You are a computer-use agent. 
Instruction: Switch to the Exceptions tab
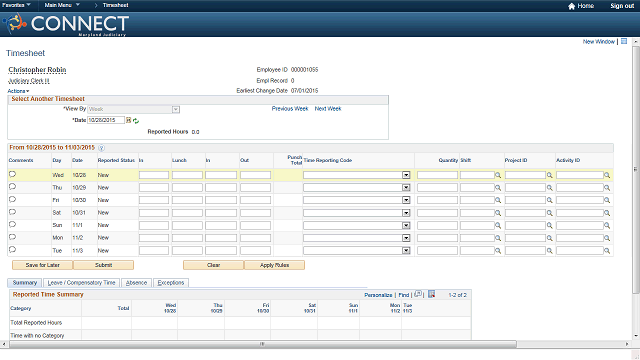[x=171, y=282]
